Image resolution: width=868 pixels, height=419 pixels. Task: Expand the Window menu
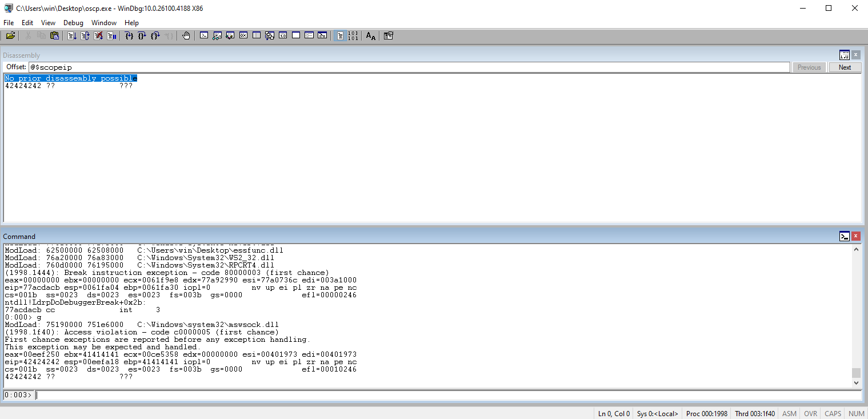[104, 23]
